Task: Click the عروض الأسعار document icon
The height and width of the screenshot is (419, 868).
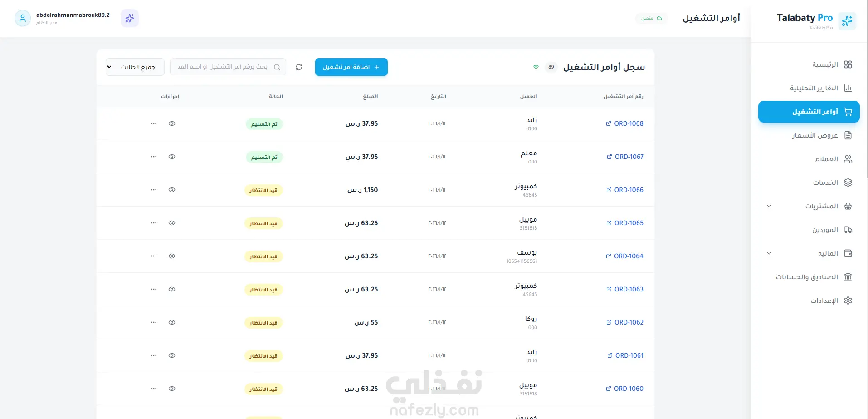Action: (x=848, y=135)
